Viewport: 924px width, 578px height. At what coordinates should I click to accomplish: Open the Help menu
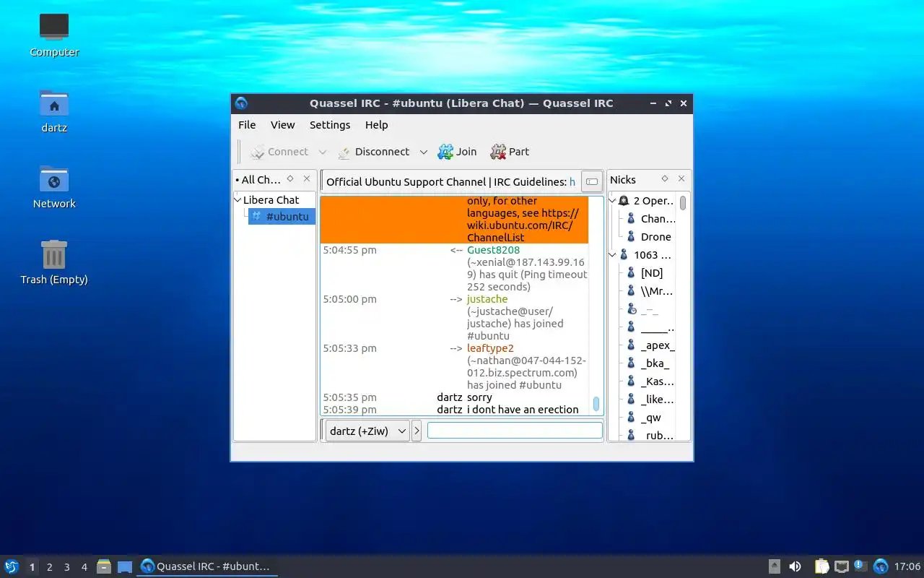pyautogui.click(x=376, y=125)
